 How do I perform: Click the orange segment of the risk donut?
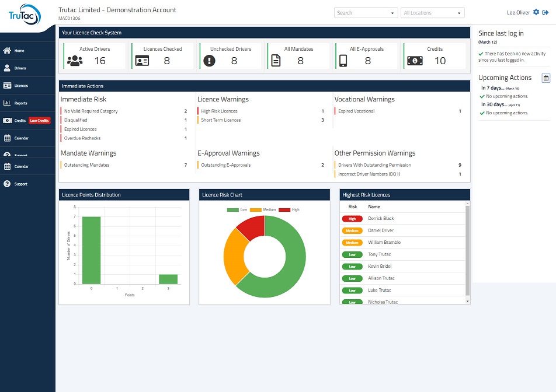click(235, 257)
